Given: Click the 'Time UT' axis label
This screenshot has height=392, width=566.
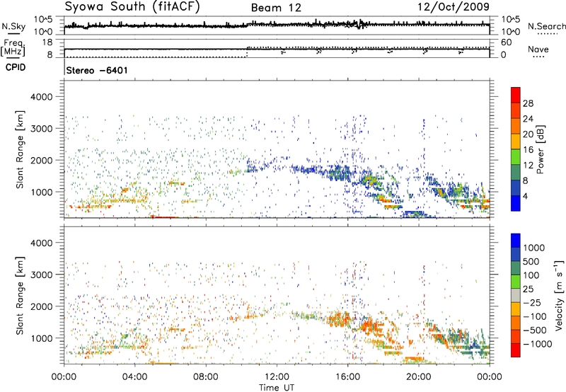Looking at the screenshot, I should (277, 388).
